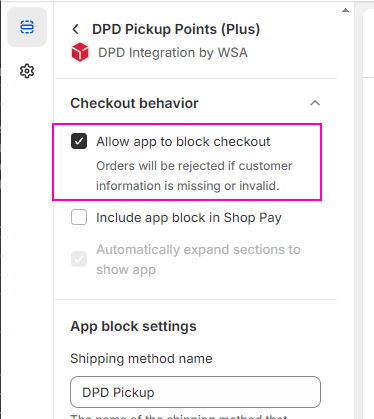Go back using the left chevron arrow

[x=76, y=29]
